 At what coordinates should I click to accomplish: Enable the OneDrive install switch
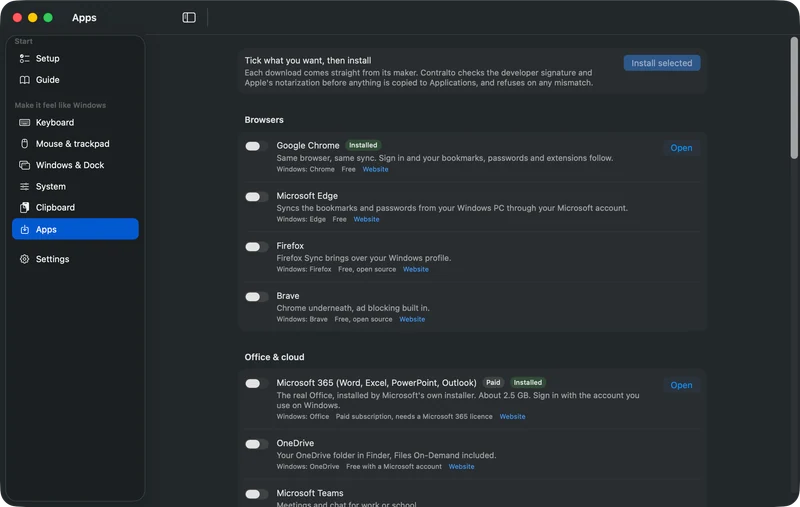click(x=256, y=444)
